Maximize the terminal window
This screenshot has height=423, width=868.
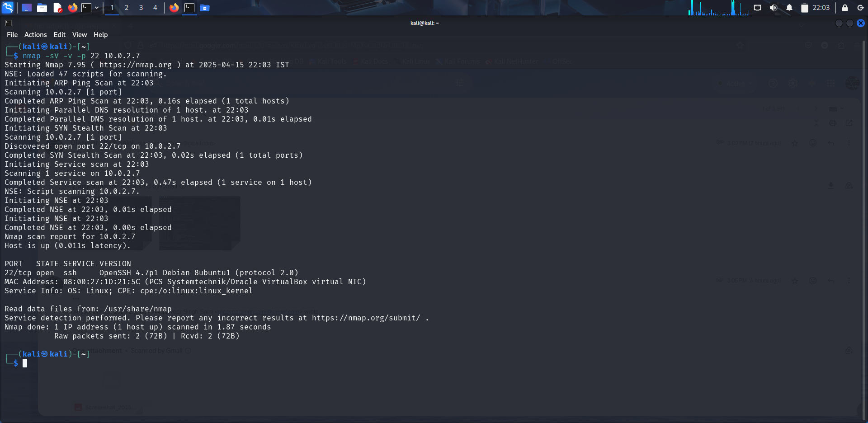[850, 23]
